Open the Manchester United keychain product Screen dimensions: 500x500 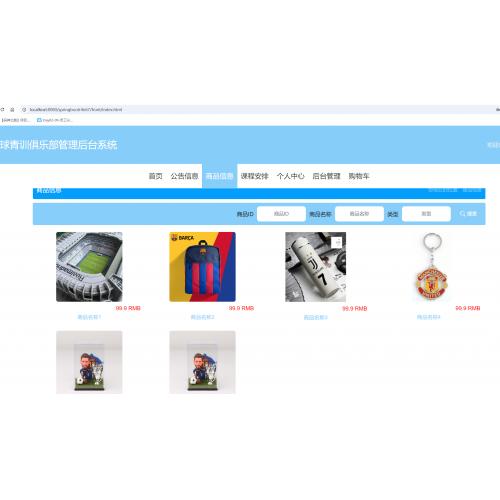click(x=432, y=267)
